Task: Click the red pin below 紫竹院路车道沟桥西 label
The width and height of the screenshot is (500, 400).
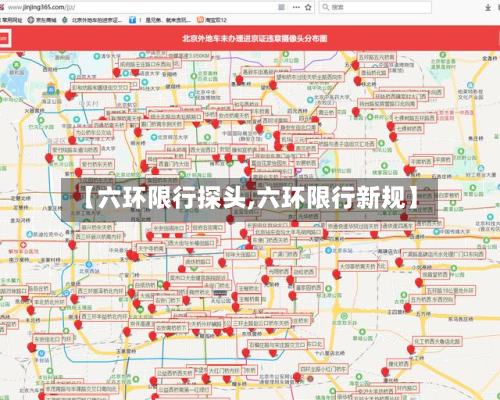Action: [x=49, y=158]
